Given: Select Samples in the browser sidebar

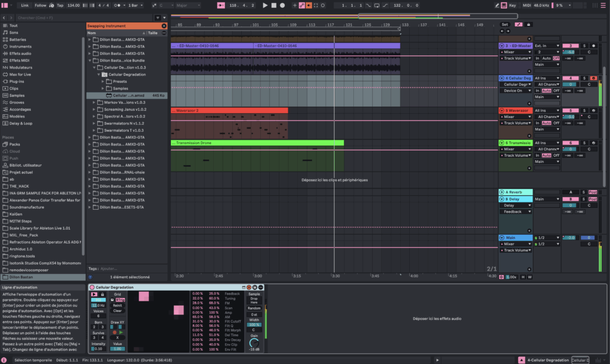Looking at the screenshot, I should (x=17, y=96).
